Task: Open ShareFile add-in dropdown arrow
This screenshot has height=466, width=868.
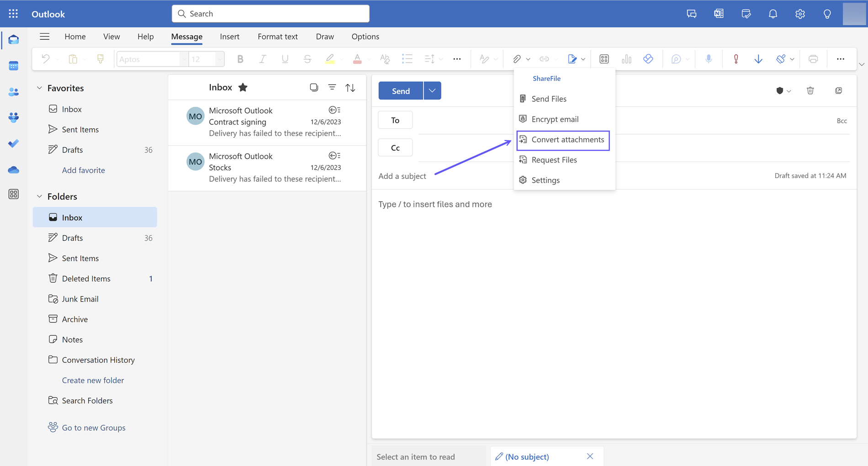Action: click(x=583, y=59)
